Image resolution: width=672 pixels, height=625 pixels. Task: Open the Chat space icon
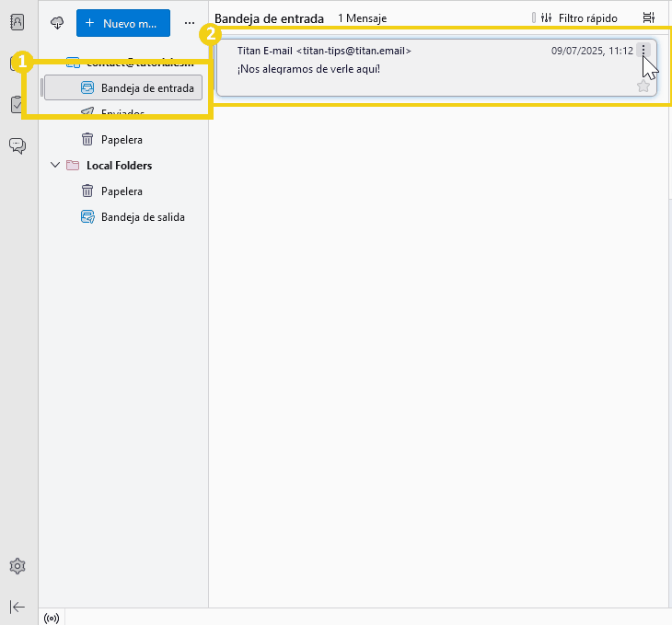[x=17, y=145]
